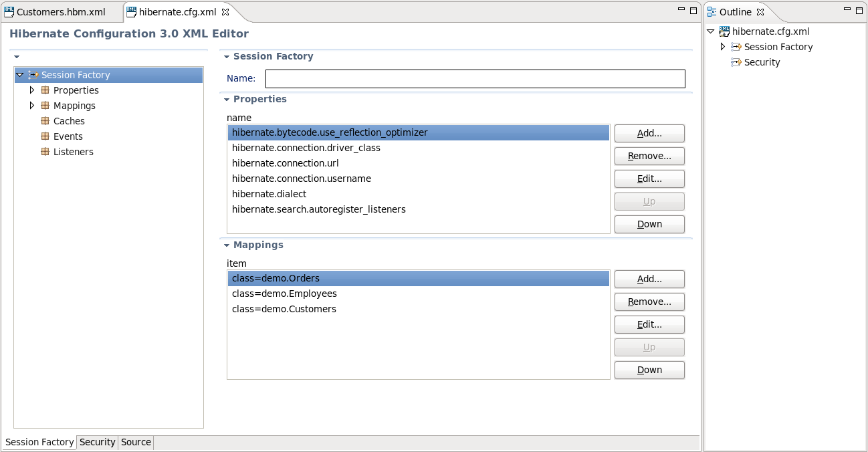
Task: Click the hibernate.cfg.xml icon in Outline
Action: pyautogui.click(x=724, y=31)
